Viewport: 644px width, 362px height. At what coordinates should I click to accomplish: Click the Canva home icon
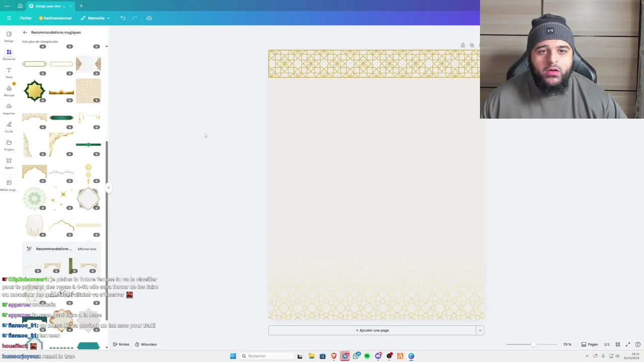[20, 6]
